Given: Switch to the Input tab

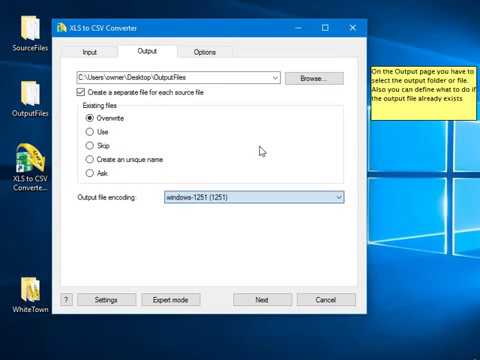Looking at the screenshot, I should coord(90,52).
